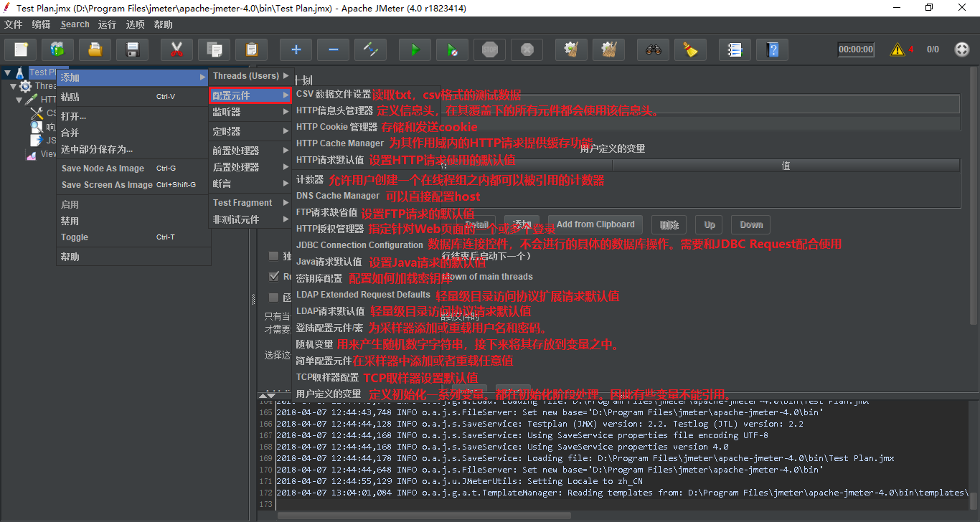Click the Copy toolbar icon
This screenshot has height=522, width=980.
point(214,49)
